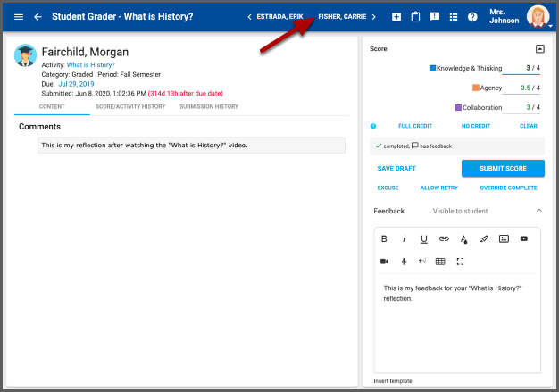The width and height of the screenshot is (559, 392).
Task: Insert an image into feedback
Action: pyautogui.click(x=504, y=239)
